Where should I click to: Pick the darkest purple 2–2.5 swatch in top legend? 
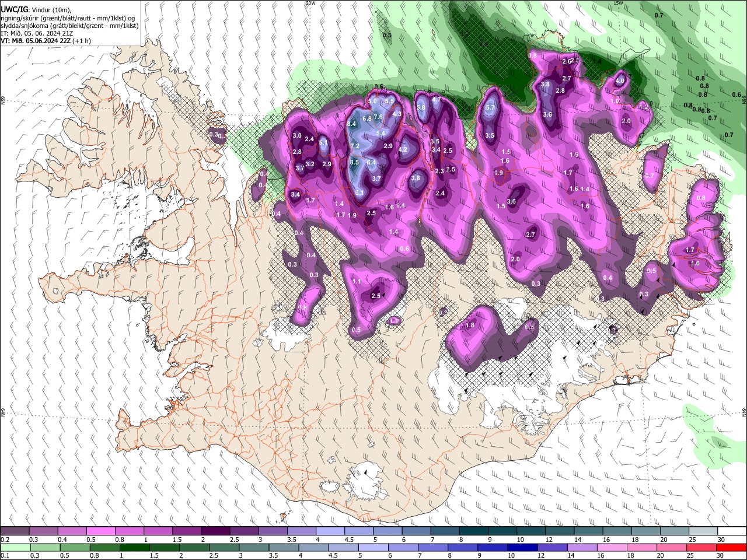point(215,531)
